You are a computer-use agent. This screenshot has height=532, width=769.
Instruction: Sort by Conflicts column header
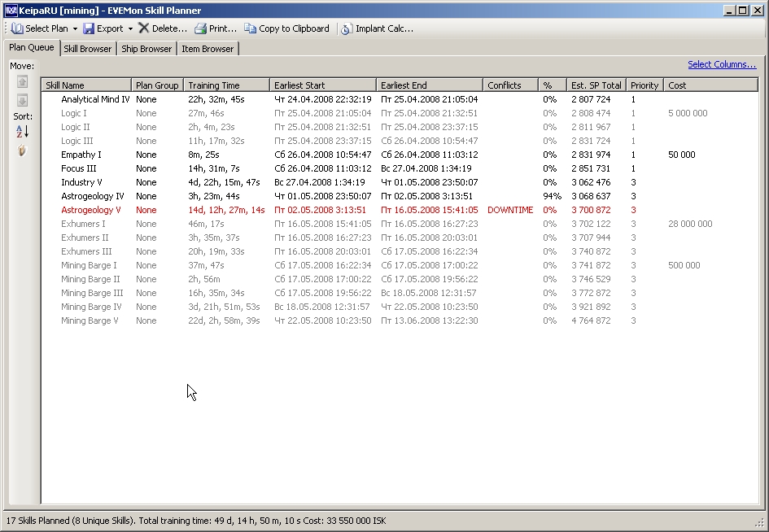pos(510,85)
